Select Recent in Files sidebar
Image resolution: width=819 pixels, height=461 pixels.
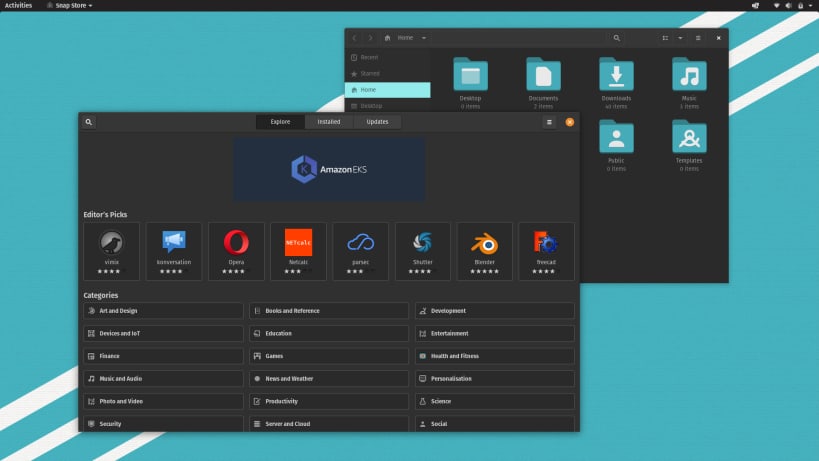pyautogui.click(x=388, y=57)
